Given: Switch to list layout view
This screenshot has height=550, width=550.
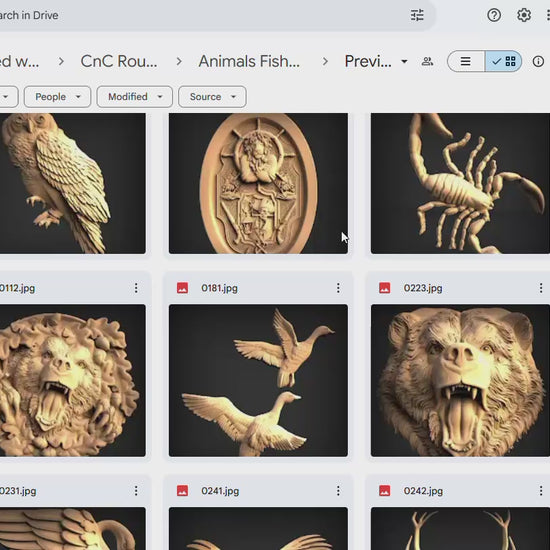Looking at the screenshot, I should pos(466,61).
